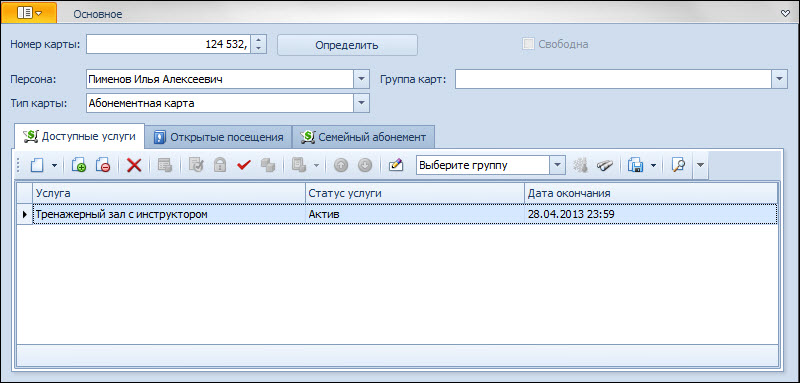
Task: Click the Актив status cell
Action: (x=415, y=214)
